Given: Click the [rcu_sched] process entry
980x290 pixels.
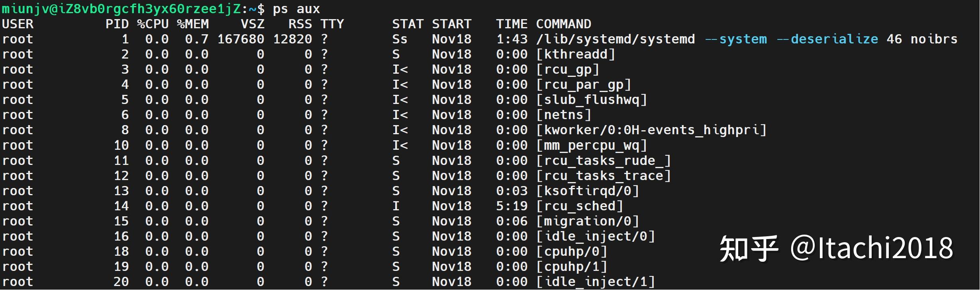Looking at the screenshot, I should coord(580,206).
